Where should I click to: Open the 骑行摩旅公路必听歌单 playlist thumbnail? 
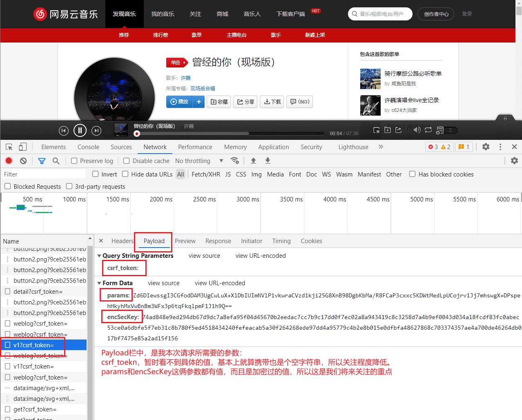pyautogui.click(x=370, y=79)
